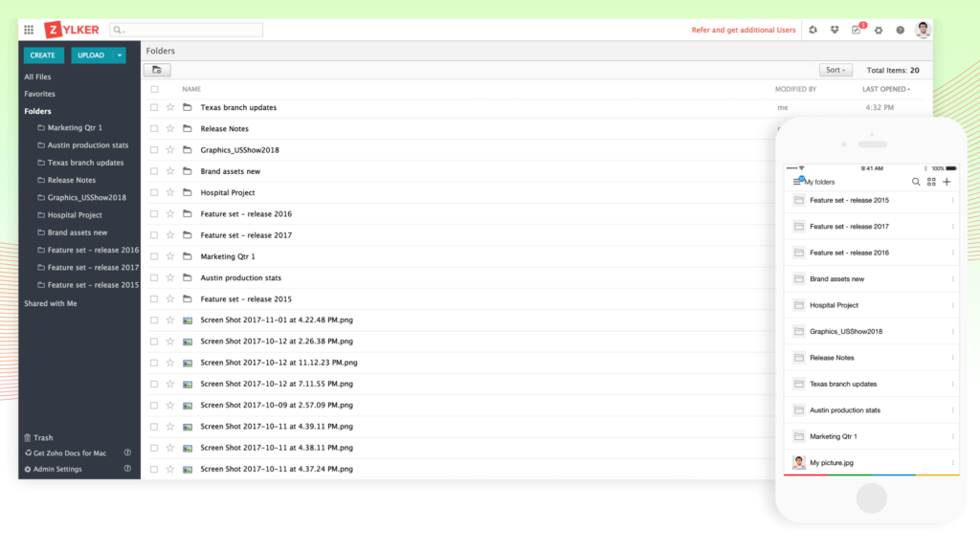Click info icon beside Admin Settings
Viewport: 980px width, 551px height.
(127, 469)
